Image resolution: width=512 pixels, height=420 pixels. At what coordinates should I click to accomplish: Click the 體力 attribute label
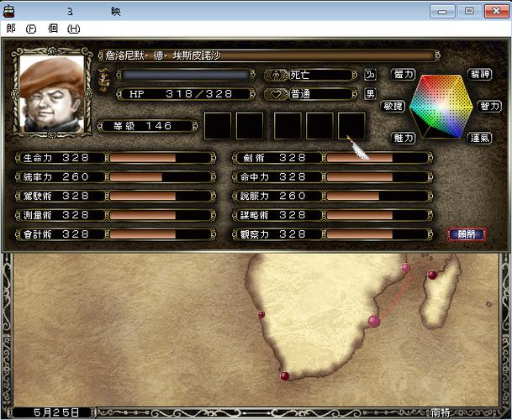404,75
